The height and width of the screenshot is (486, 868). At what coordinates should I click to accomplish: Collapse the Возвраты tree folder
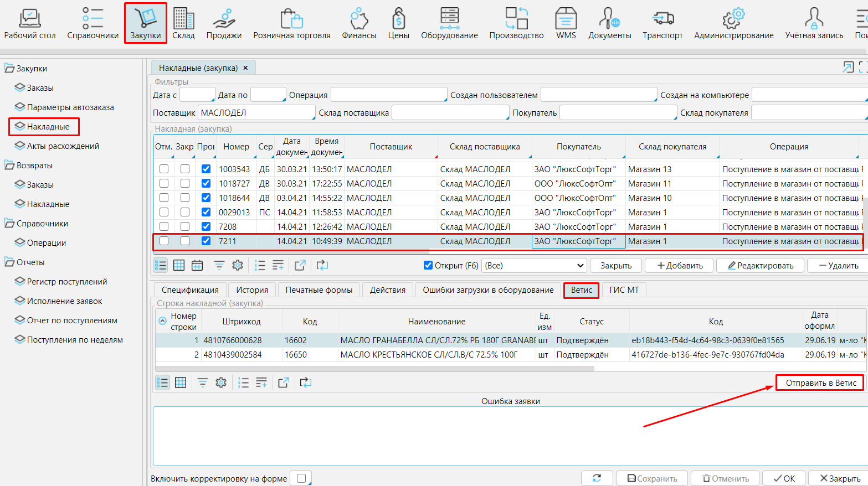tap(9, 166)
